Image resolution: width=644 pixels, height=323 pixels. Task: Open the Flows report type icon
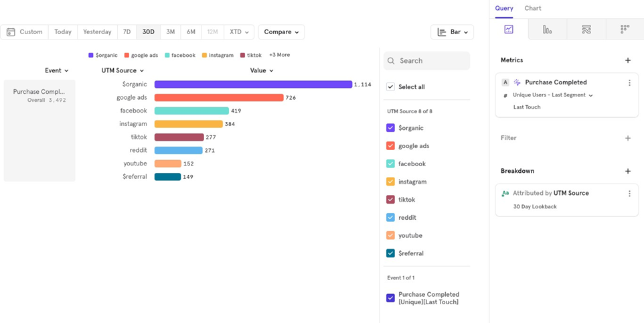click(x=586, y=29)
